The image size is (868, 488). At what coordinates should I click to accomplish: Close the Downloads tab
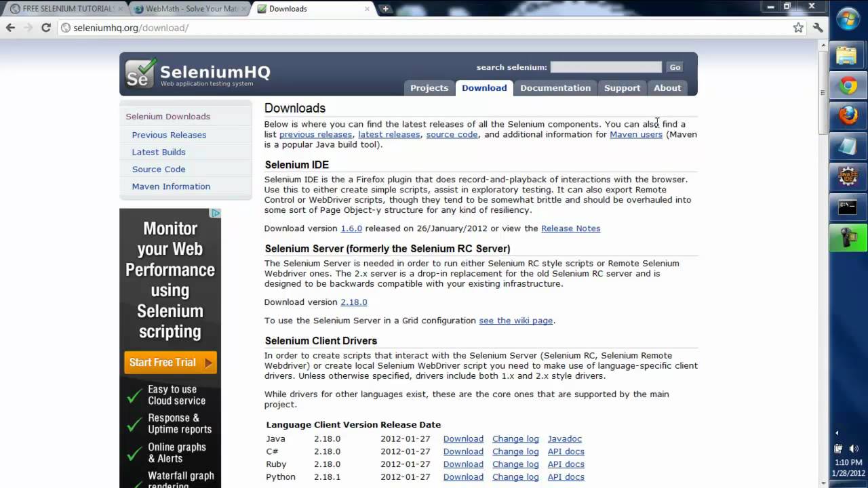point(368,9)
